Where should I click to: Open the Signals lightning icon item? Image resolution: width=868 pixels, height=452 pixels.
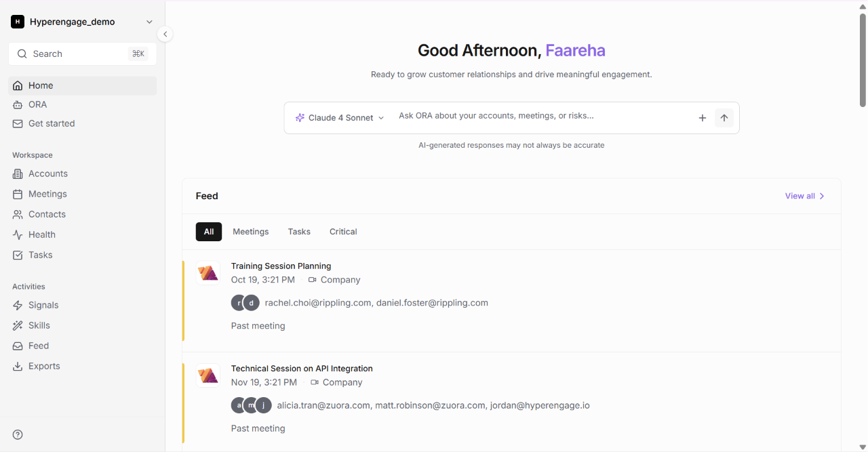click(82, 305)
